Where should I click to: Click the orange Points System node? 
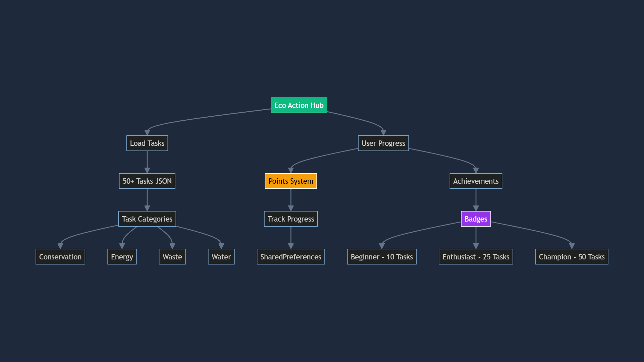tap(290, 181)
